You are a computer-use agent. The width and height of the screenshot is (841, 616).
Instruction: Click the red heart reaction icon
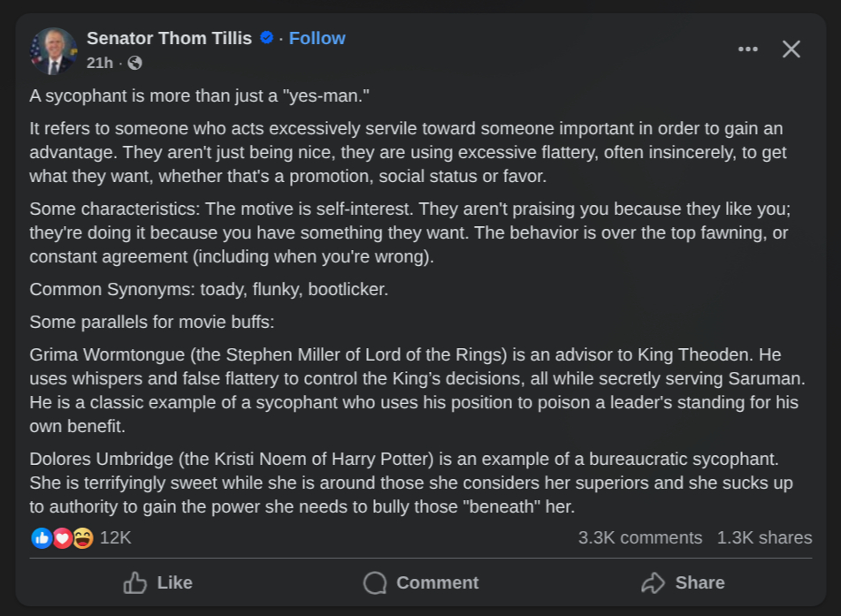click(62, 537)
